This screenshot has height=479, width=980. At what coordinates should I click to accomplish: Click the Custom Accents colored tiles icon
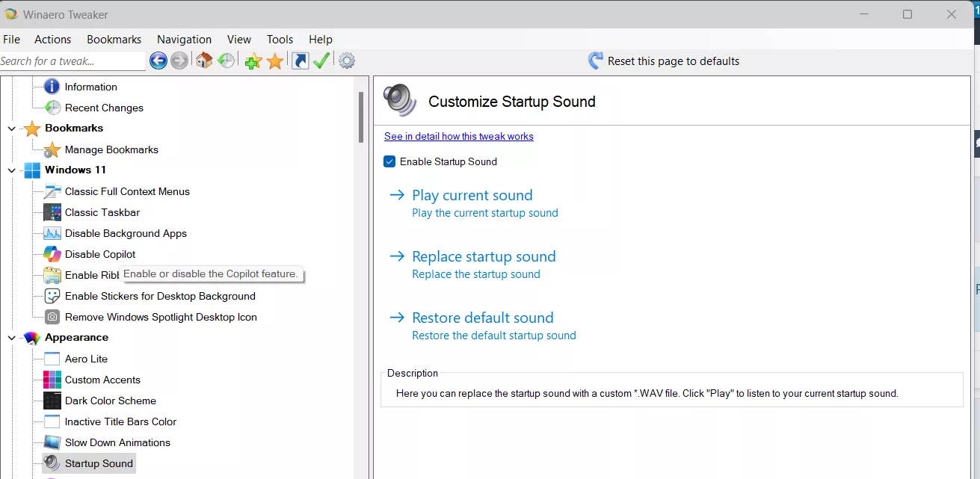coord(52,380)
